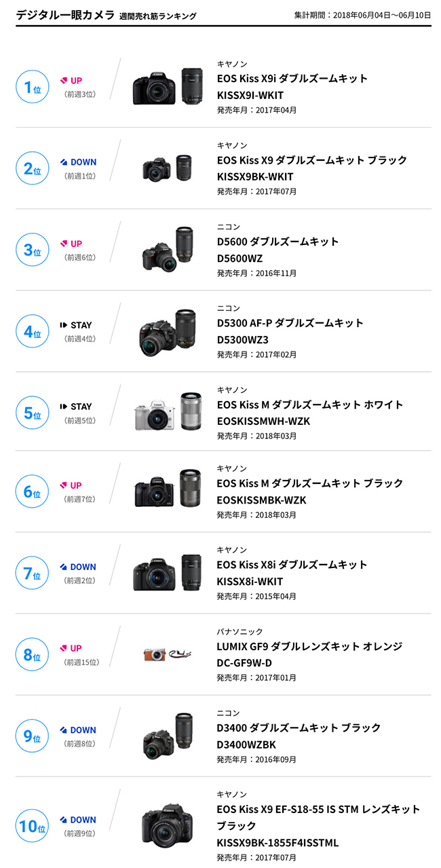441x868 pixels.
Task: Click the 集計期間 date range text
Action: point(362,15)
